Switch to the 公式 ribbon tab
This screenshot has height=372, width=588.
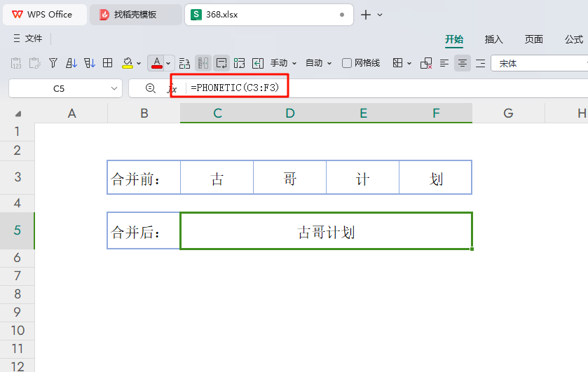click(574, 39)
